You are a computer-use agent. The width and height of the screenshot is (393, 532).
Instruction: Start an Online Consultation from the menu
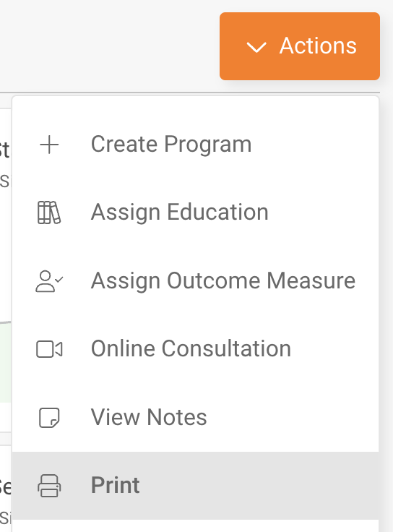pyautogui.click(x=195, y=349)
